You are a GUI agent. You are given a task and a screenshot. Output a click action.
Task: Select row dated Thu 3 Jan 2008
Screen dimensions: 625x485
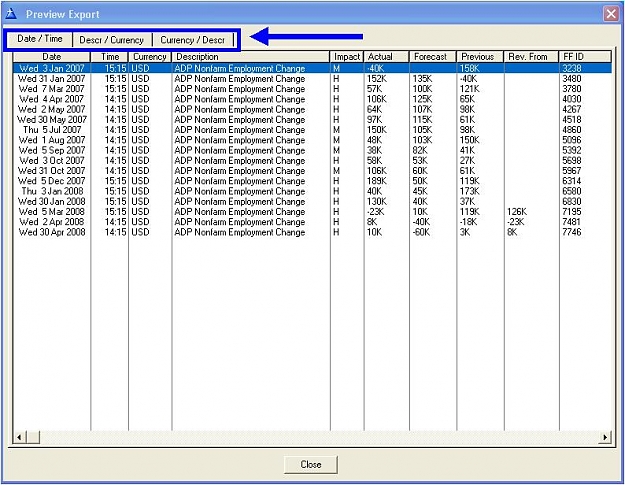point(312,191)
